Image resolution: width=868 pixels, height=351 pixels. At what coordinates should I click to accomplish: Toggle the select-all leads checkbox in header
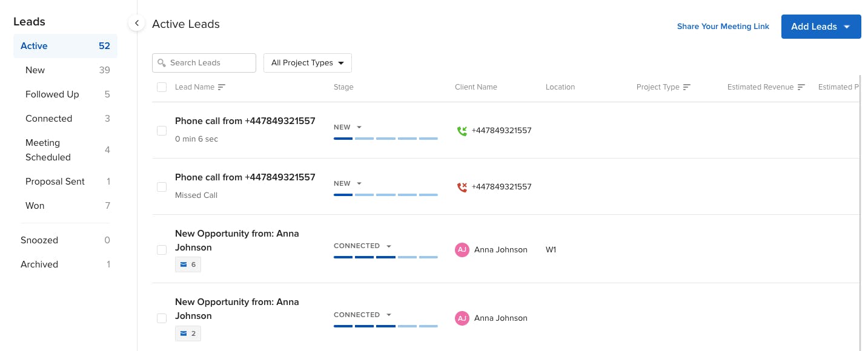point(162,87)
